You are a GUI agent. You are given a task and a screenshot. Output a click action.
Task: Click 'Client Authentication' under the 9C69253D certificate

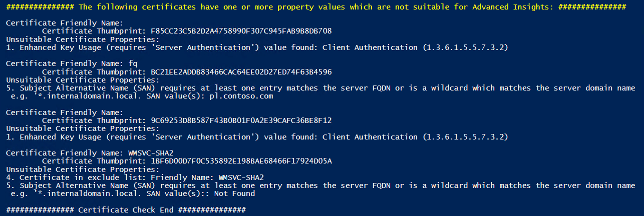coord(370,136)
